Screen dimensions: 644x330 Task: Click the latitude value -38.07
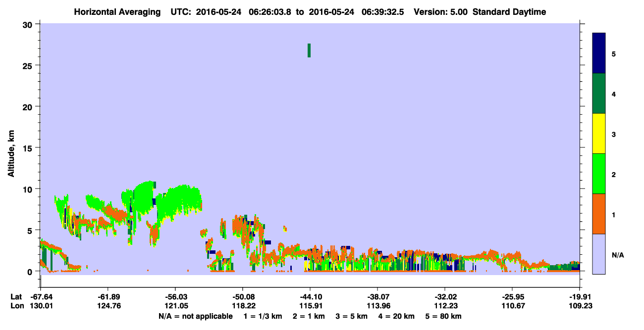click(x=377, y=297)
